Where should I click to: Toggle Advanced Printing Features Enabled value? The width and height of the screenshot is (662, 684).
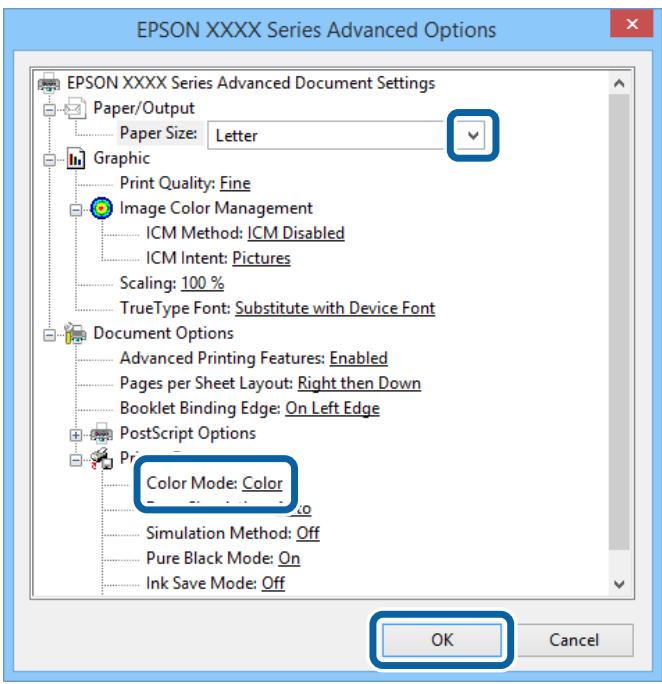click(x=358, y=358)
